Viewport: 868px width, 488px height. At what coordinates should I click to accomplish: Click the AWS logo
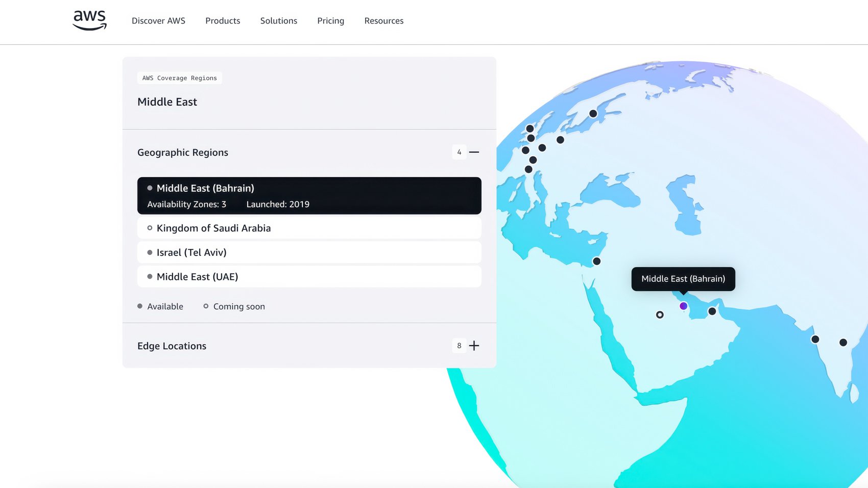click(90, 20)
